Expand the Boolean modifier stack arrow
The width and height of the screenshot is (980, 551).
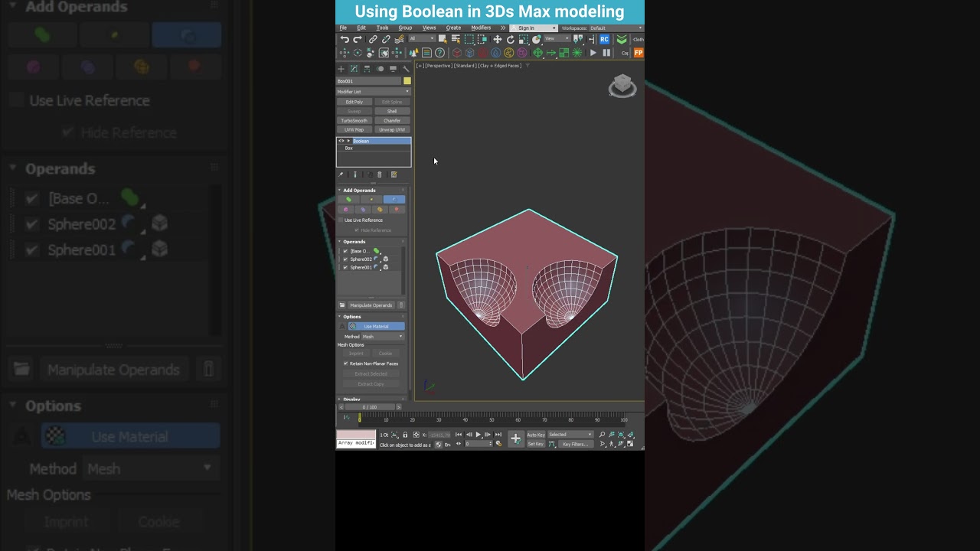[x=348, y=141]
